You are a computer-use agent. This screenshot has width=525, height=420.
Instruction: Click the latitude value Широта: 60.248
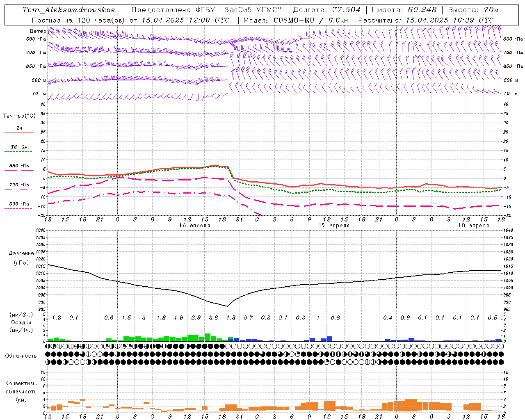(x=404, y=10)
